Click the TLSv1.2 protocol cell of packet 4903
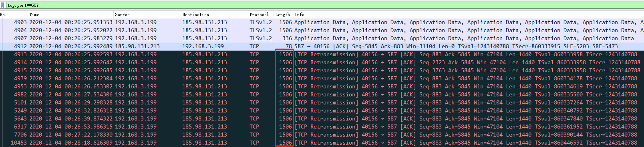644x147 pixels. point(261,22)
